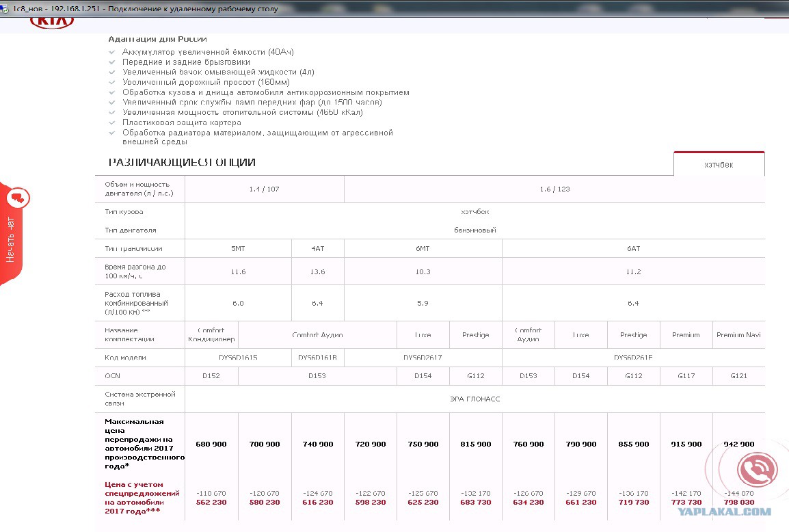The image size is (789, 532).
Task: Click the Comfort Кондиционер trim cell
Action: (211, 334)
